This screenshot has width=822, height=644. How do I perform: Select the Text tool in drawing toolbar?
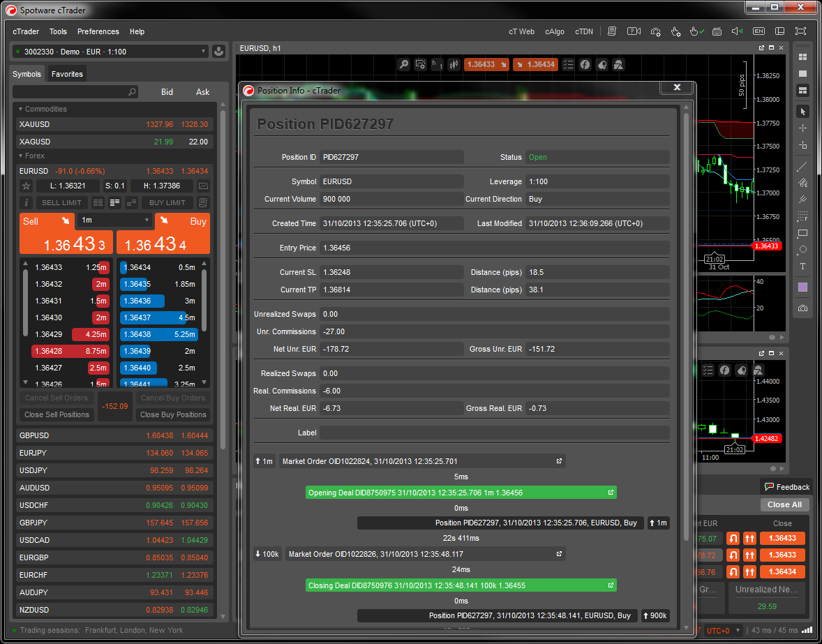pos(802,267)
